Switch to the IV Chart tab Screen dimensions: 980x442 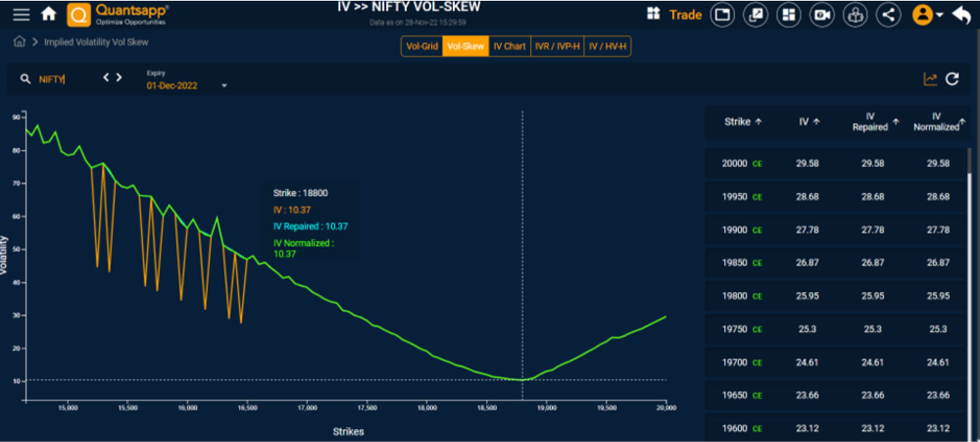tap(509, 46)
